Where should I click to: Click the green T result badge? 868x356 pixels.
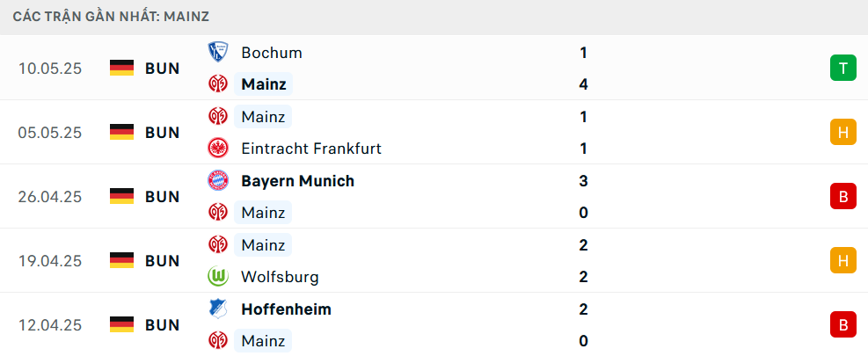pos(843,68)
